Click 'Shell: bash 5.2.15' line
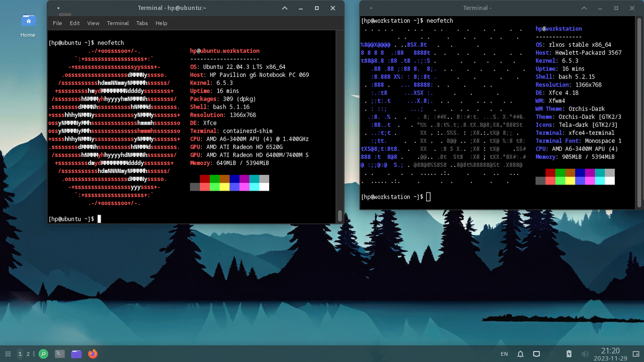This screenshot has height=362, width=644. (566, 77)
